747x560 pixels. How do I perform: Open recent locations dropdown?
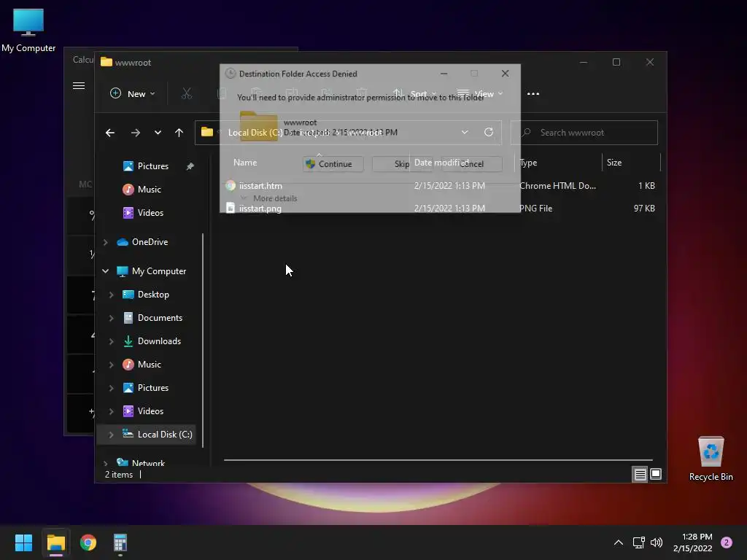coord(158,133)
